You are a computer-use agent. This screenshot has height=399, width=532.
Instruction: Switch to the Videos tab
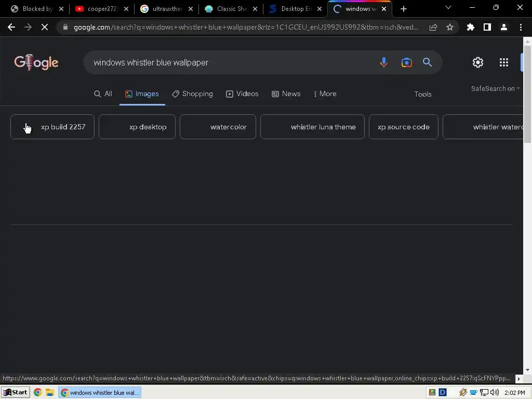click(242, 94)
